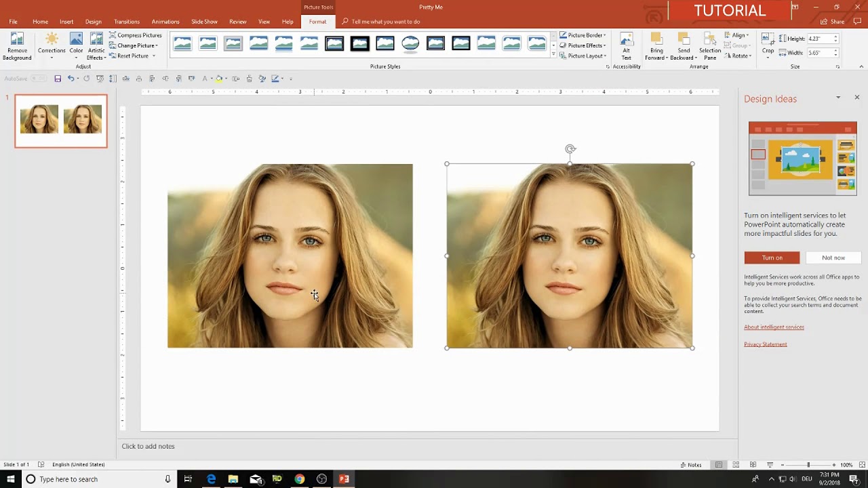Open the Privacy Statement link
This screenshot has width=868, height=488.
[766, 344]
